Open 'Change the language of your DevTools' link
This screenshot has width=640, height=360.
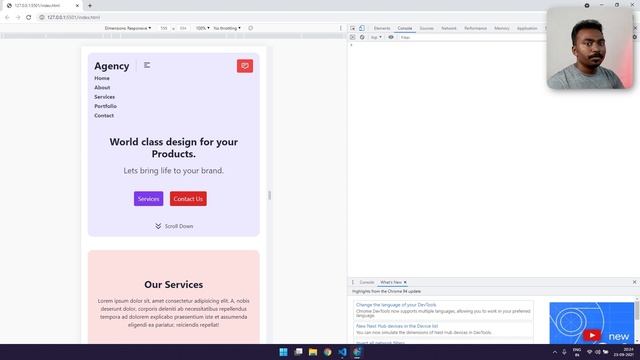coord(396,304)
